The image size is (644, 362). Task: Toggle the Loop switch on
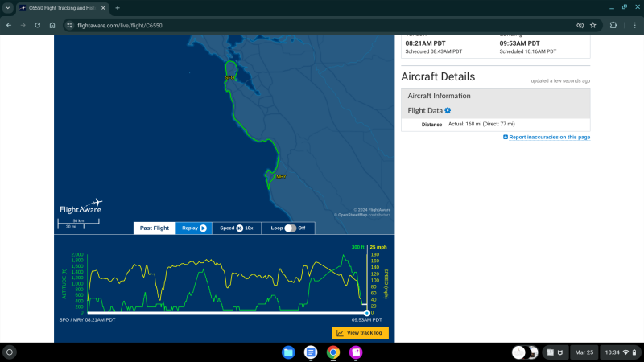point(290,228)
